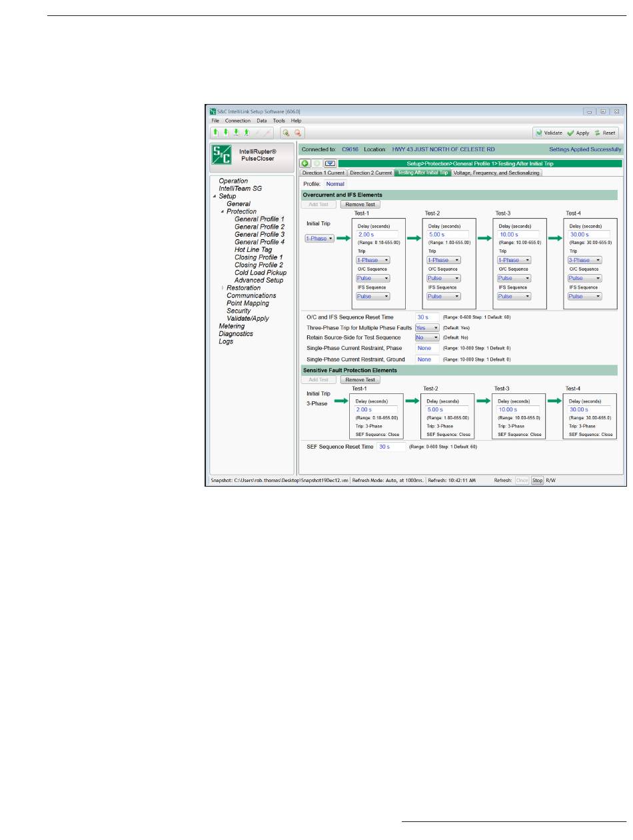Open Voltage, Frequency, and Sectionalizing tab
This screenshot has width=633, height=840.
(497, 173)
